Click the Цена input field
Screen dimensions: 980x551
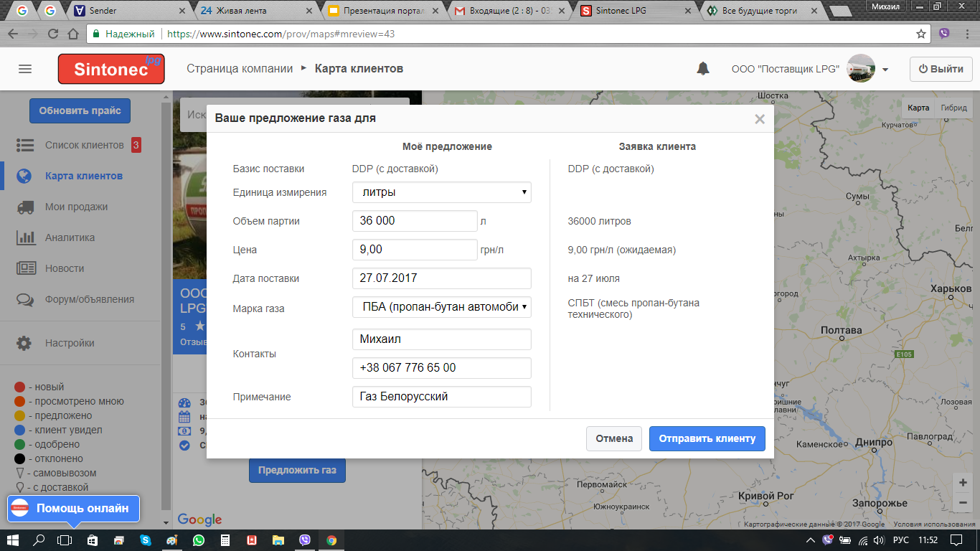tap(415, 250)
